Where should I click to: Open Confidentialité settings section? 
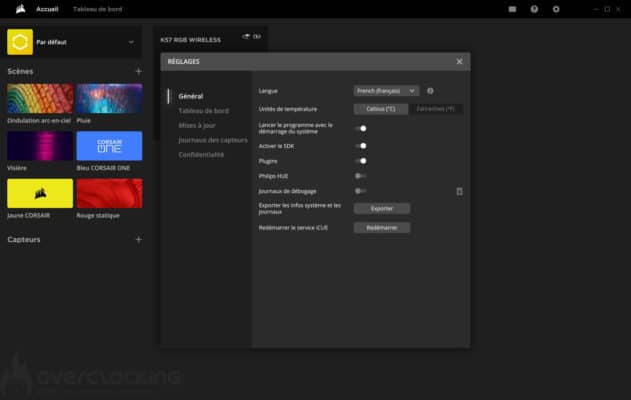[x=201, y=155]
